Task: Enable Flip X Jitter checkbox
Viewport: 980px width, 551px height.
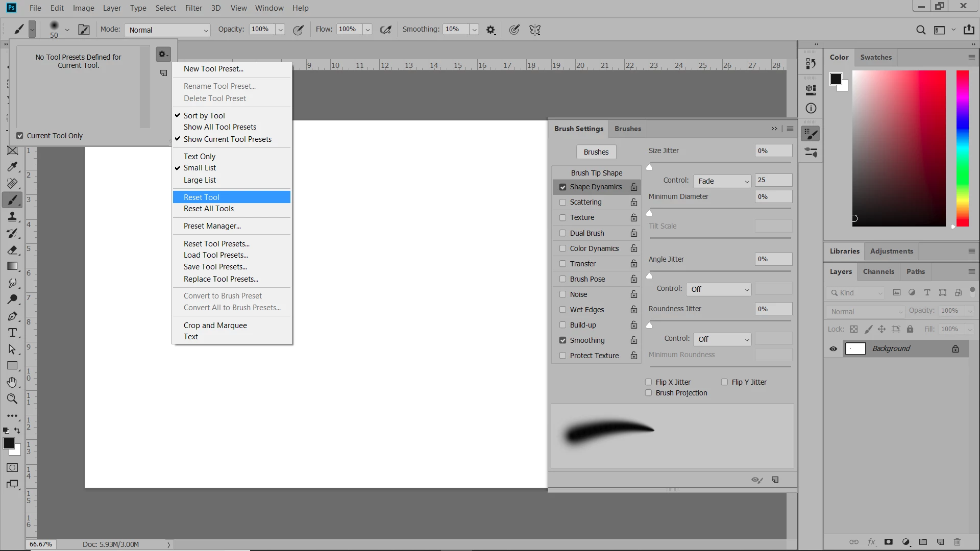Action: click(x=648, y=382)
